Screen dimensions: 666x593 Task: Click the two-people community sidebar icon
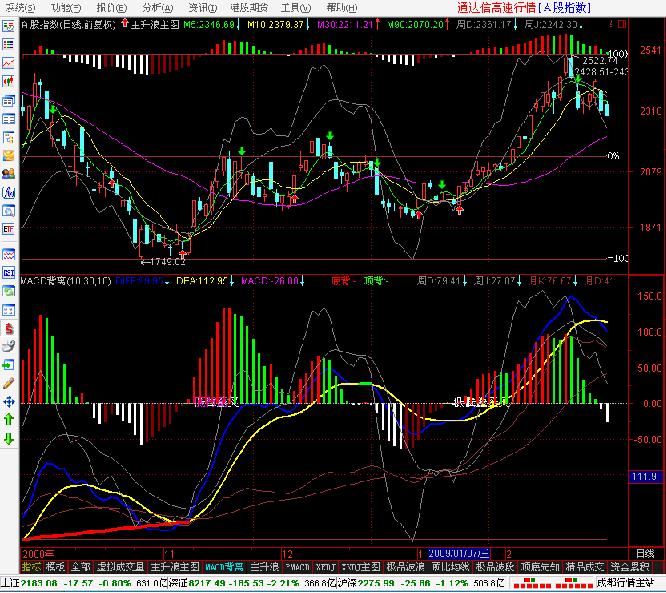click(x=8, y=174)
